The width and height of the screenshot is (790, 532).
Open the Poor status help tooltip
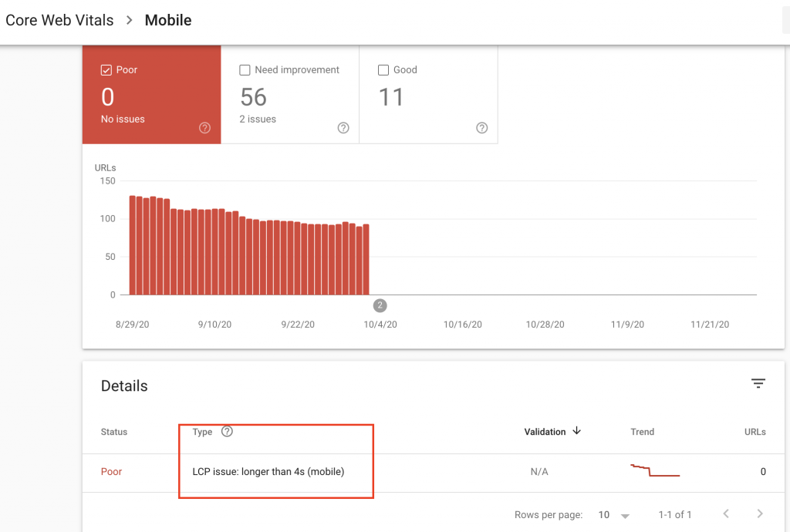point(204,128)
